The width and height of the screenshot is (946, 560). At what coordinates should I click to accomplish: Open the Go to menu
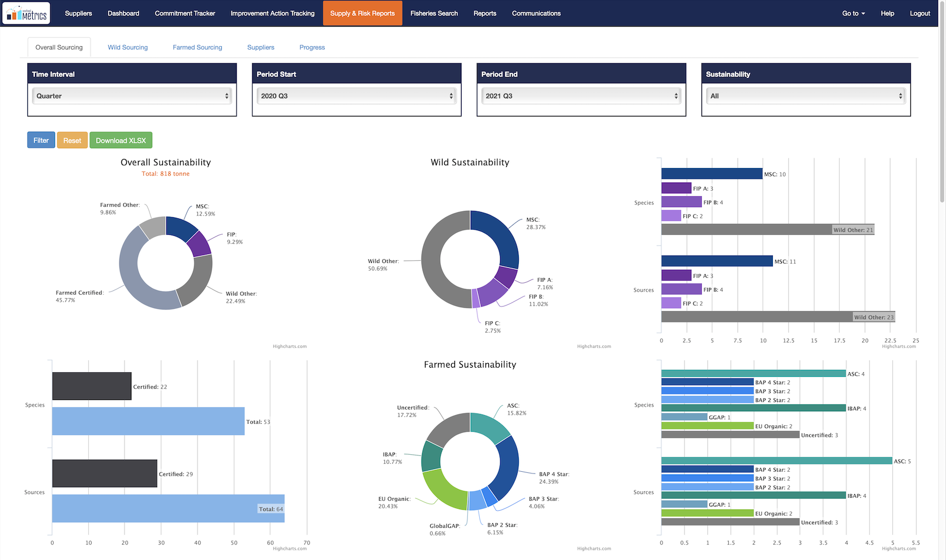tap(853, 13)
